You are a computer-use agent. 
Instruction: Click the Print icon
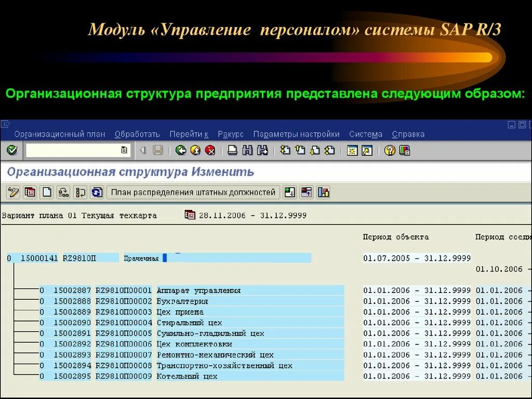(x=232, y=150)
